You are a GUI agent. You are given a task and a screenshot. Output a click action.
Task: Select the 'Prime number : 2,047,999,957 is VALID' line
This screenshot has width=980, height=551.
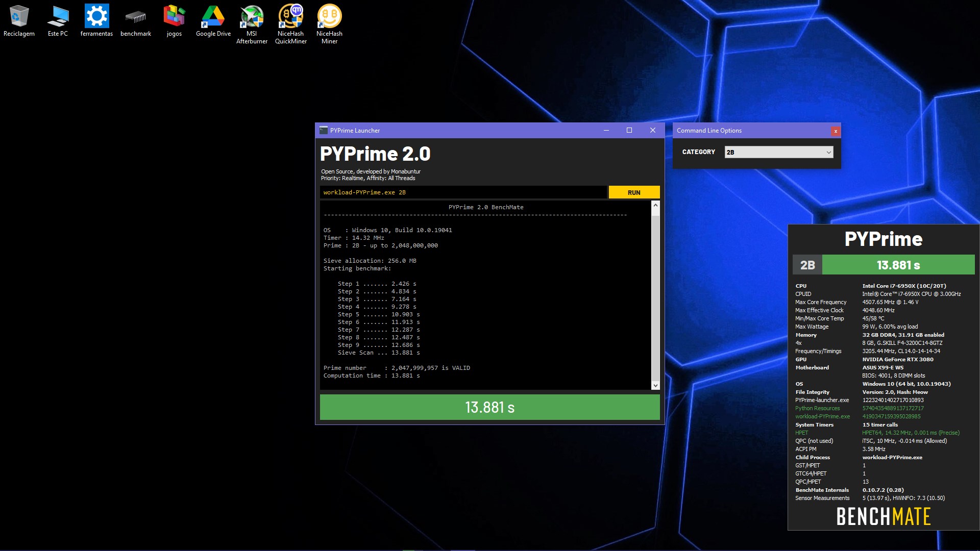coord(397,368)
